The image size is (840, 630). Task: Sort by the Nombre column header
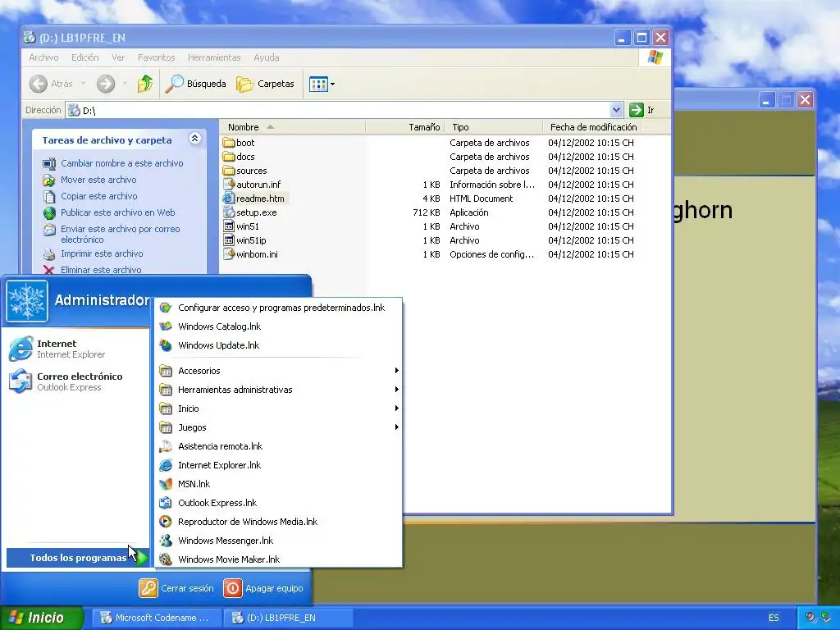[x=293, y=127]
